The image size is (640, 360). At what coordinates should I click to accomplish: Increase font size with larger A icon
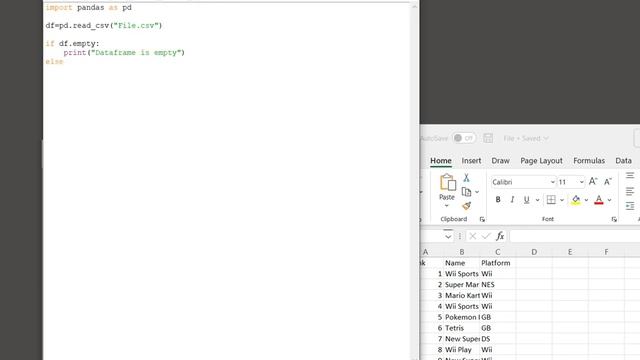pos(593,182)
